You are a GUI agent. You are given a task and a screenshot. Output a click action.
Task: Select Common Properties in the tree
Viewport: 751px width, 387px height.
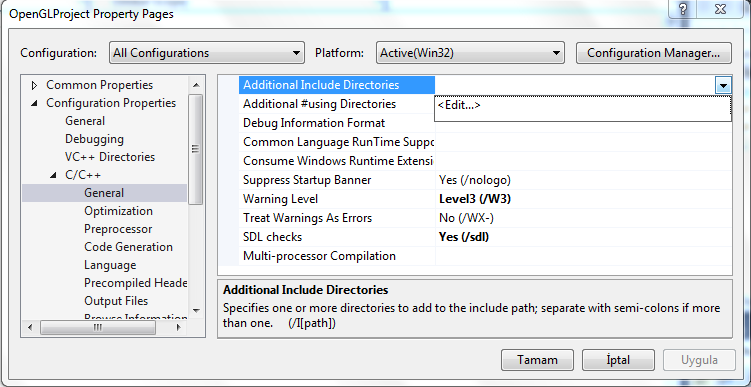[100, 85]
